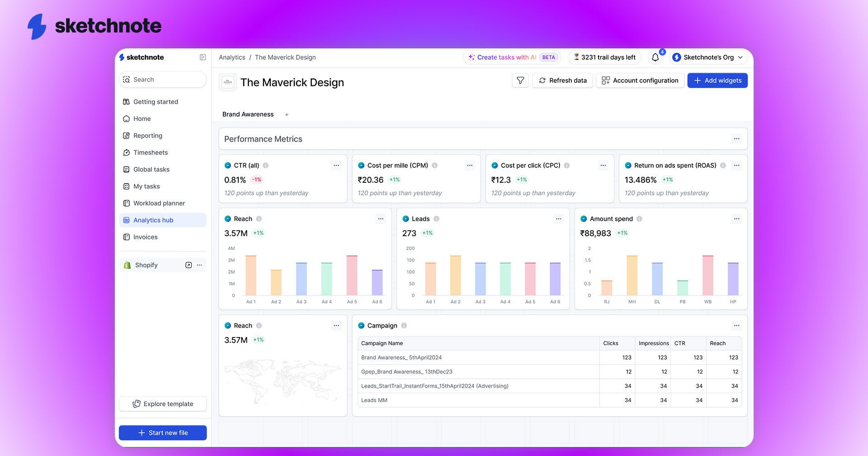Select Analytics hub in sidebar
The image size is (868, 456).
(163, 220)
